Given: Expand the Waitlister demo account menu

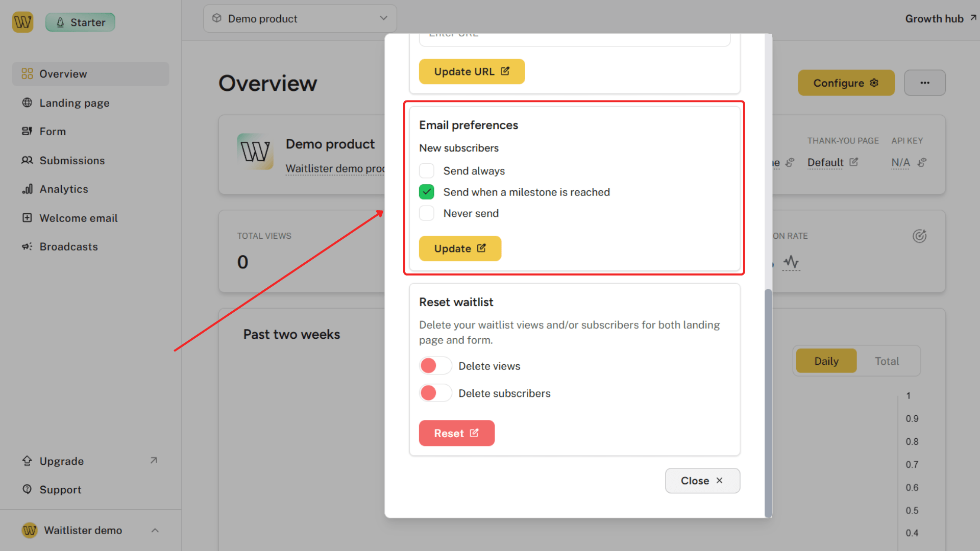Looking at the screenshot, I should click(x=90, y=531).
